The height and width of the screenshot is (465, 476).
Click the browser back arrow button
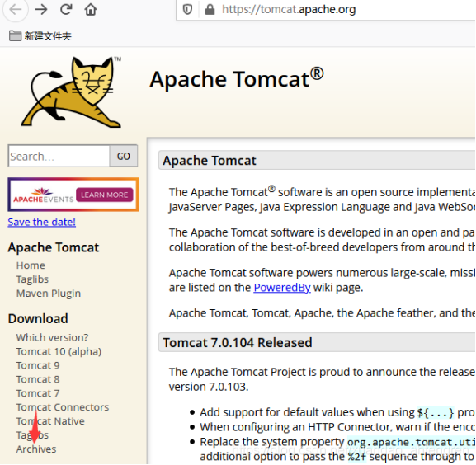click(15, 10)
